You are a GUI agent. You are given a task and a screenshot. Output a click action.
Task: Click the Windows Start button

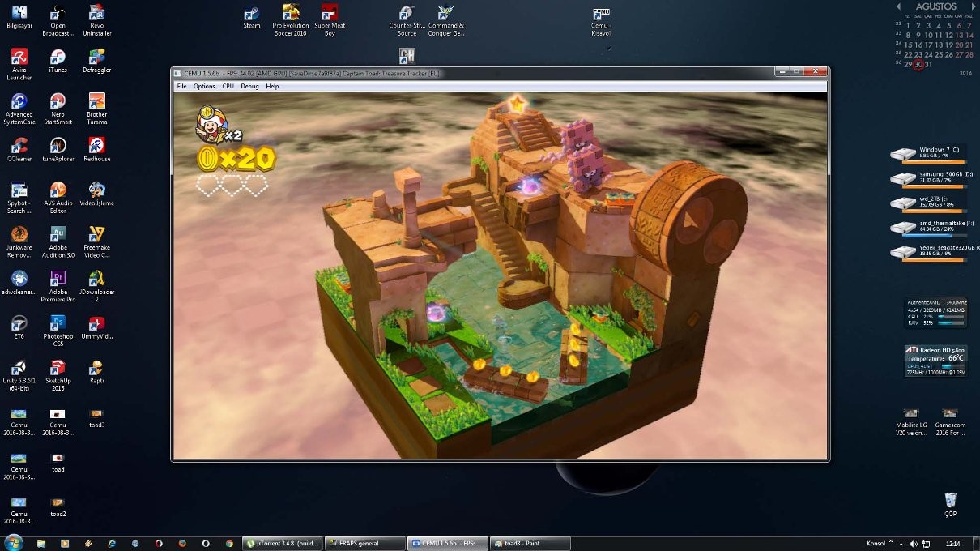click(13, 542)
